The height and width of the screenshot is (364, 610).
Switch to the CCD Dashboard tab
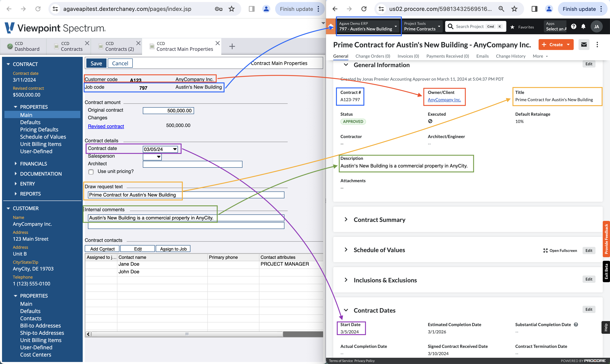click(x=23, y=46)
